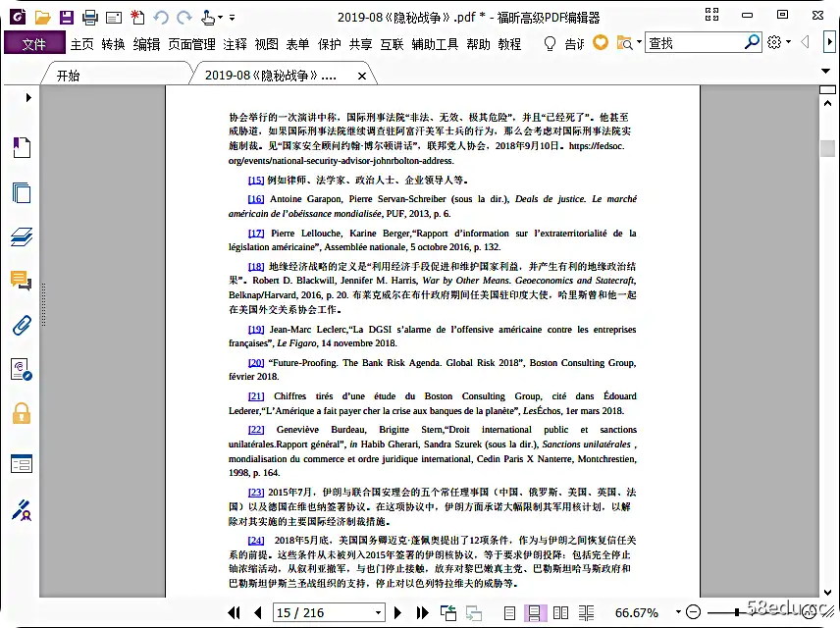Click the folder search icon
This screenshot has height=628, width=840.
(x=625, y=43)
